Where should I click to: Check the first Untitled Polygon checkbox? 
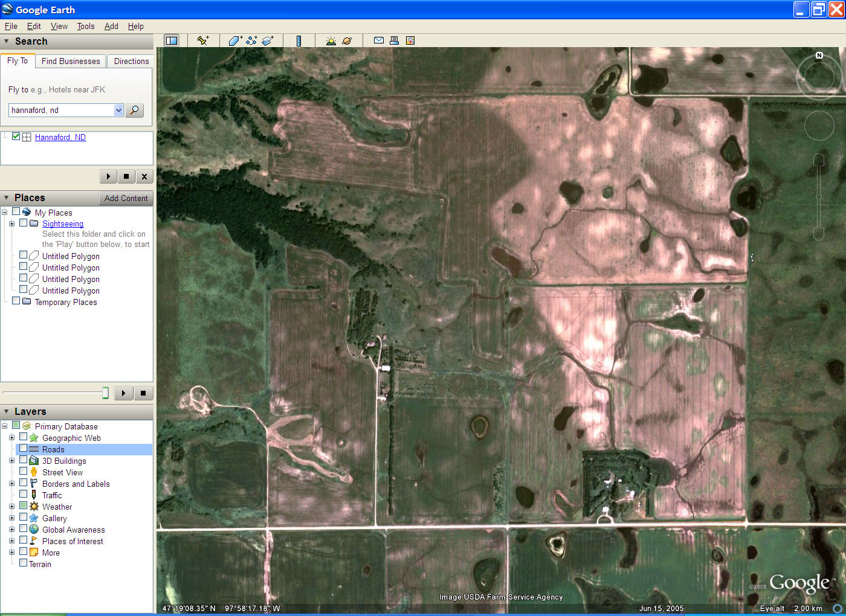pos(23,255)
